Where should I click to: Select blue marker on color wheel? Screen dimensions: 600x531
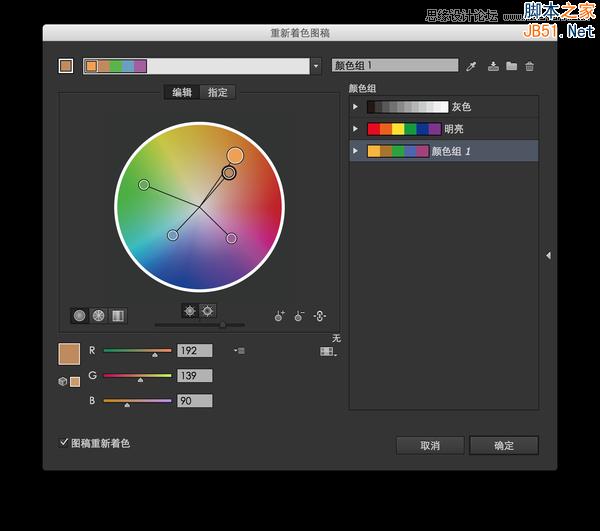pyautogui.click(x=173, y=235)
